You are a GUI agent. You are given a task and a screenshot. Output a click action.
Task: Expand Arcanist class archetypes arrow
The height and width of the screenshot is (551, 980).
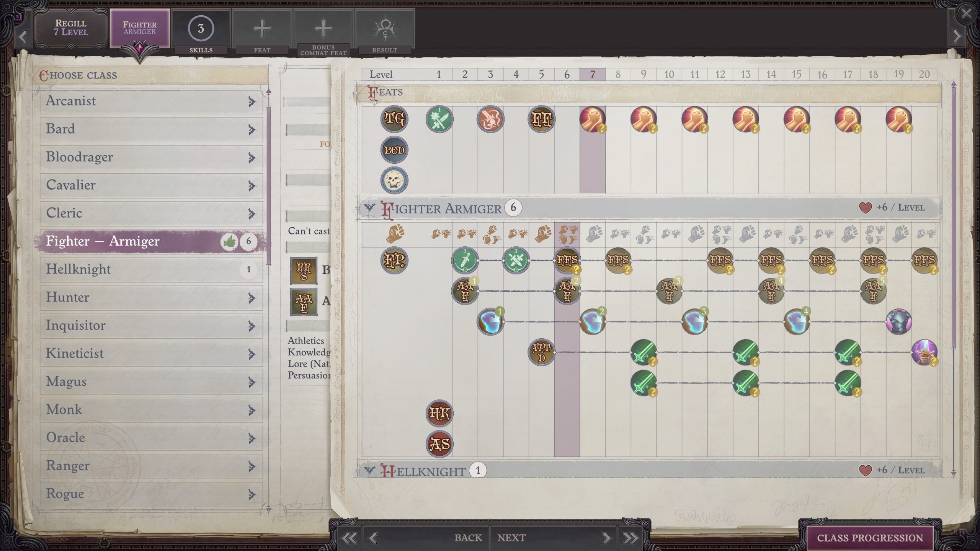coord(251,101)
